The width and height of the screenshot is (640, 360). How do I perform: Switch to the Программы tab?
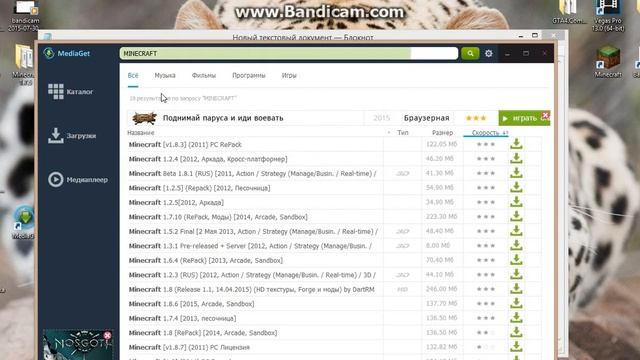pyautogui.click(x=249, y=76)
